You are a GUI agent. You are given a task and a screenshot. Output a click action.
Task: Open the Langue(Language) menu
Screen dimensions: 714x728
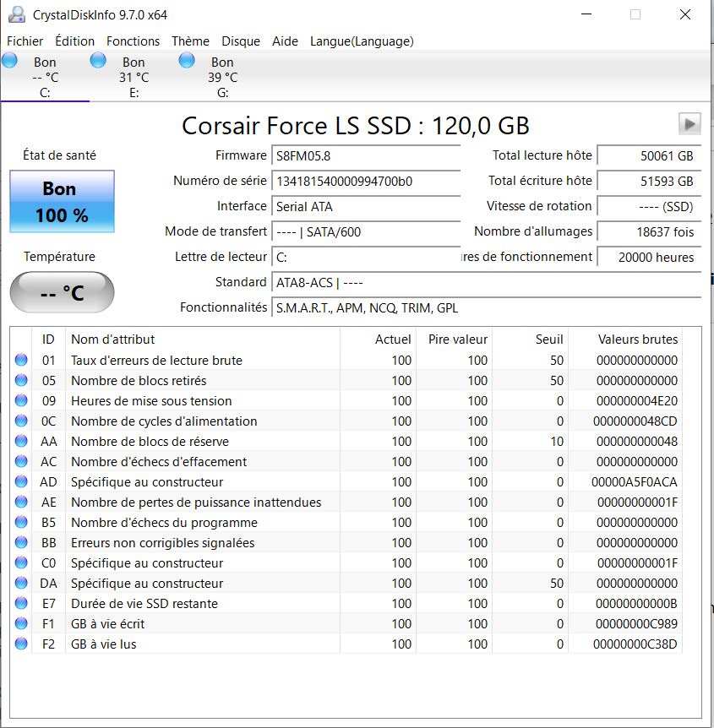tap(362, 41)
